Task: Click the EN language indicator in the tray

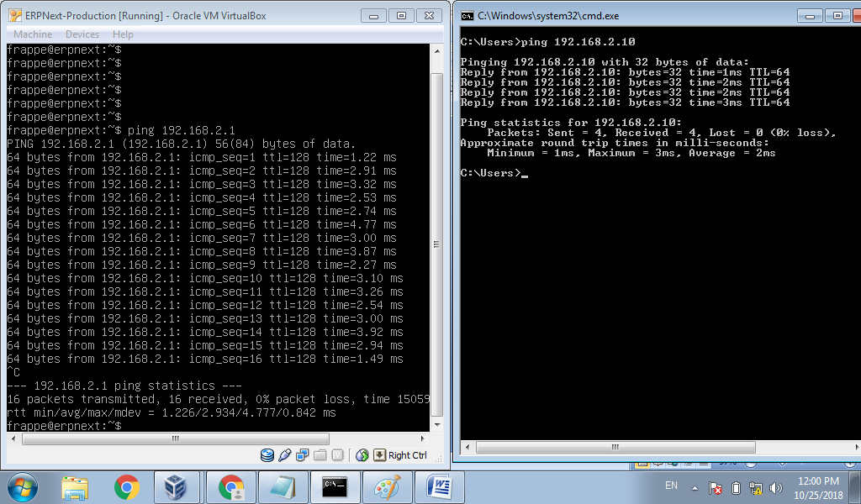Action: click(x=671, y=486)
